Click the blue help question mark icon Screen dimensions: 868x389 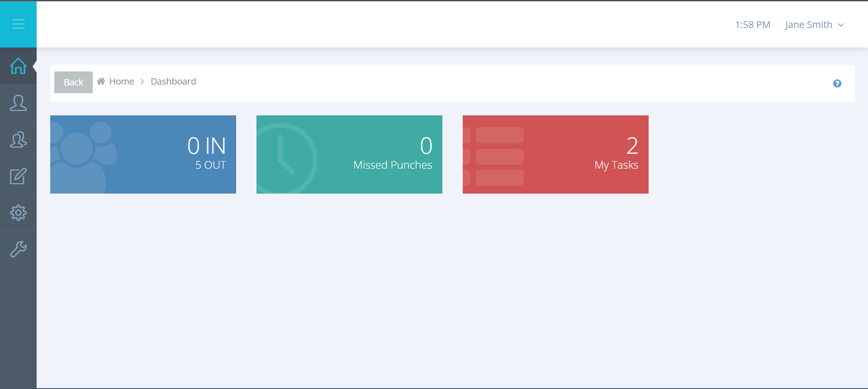coord(837,83)
